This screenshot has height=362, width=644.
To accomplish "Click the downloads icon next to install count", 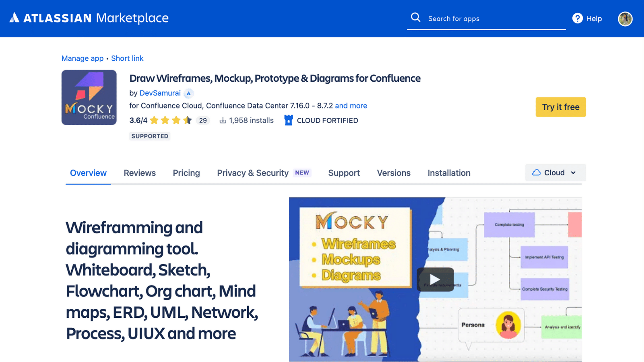I will [222, 120].
